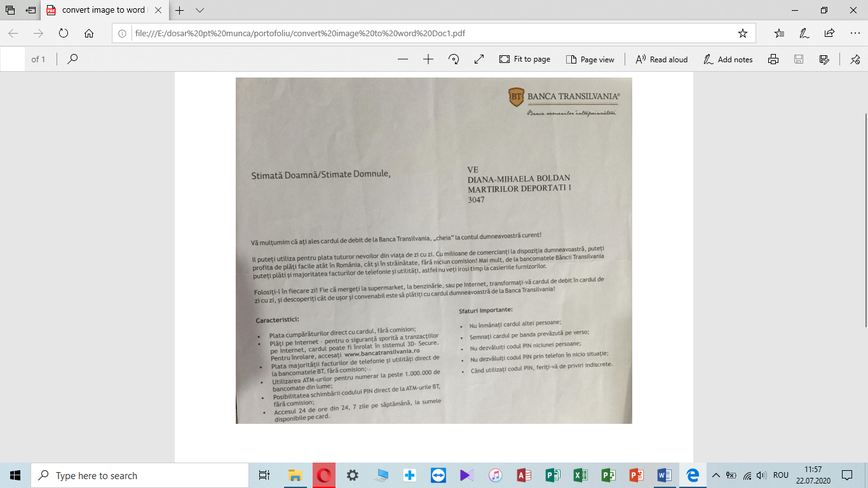Open the volume control in tray
Viewport: 868px width, 488px height.
point(761,475)
